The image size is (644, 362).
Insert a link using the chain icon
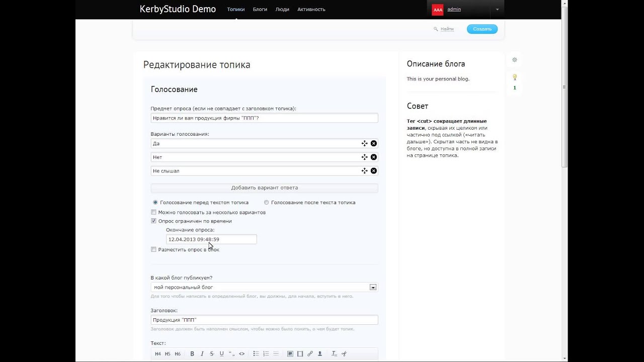click(310, 354)
